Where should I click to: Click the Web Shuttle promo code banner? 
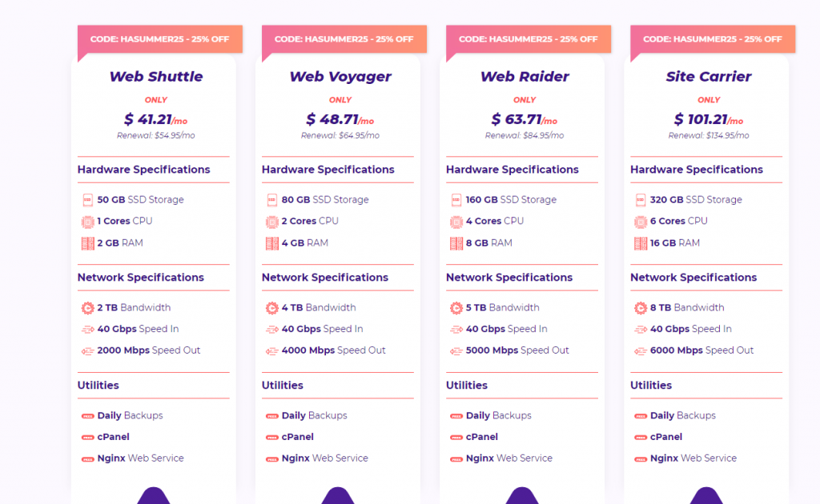160,39
